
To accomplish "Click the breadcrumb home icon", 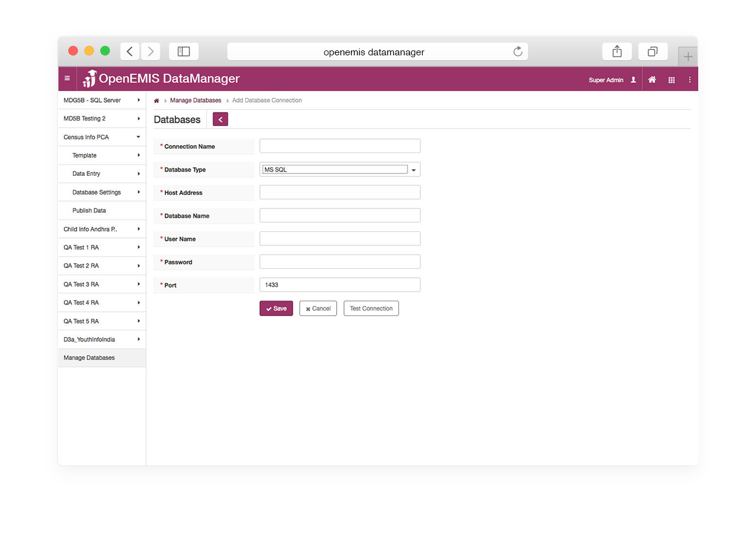I will coord(157,100).
